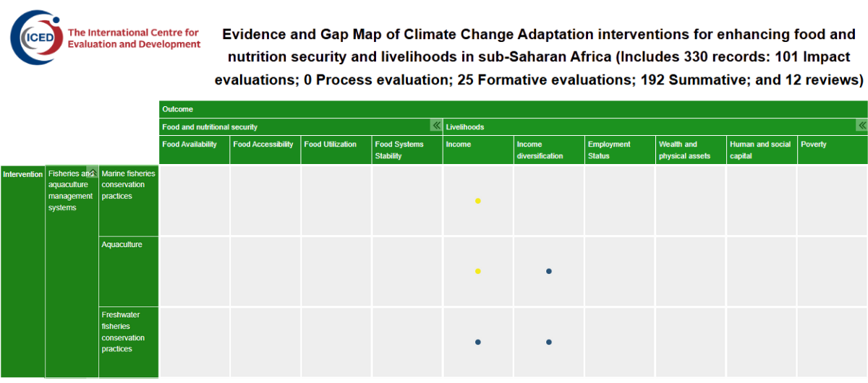Select the Human and social capital header
Viewport: 868px width, 383px height.
tap(762, 150)
